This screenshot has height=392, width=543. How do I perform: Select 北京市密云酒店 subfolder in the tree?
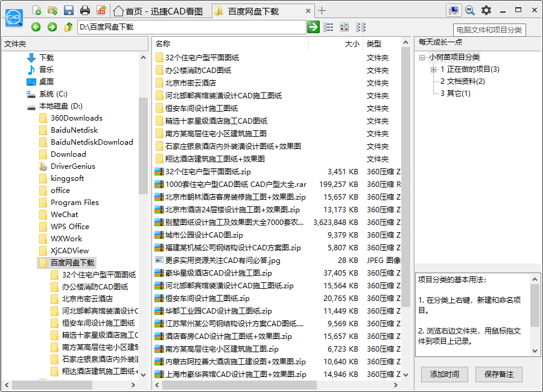point(87,299)
